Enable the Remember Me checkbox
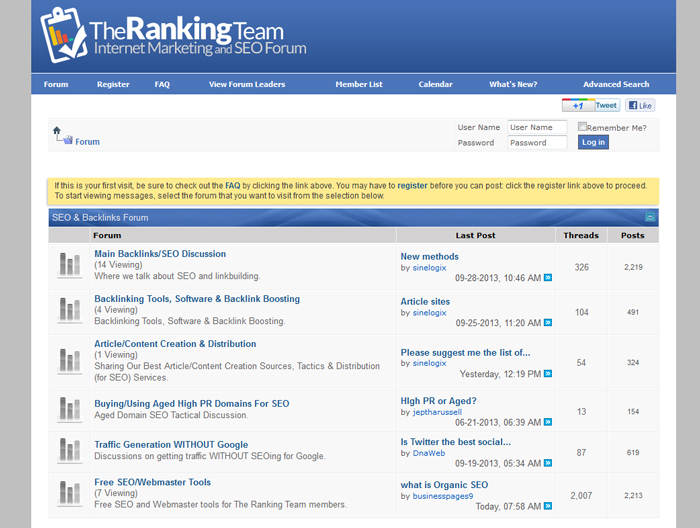 pos(583,127)
